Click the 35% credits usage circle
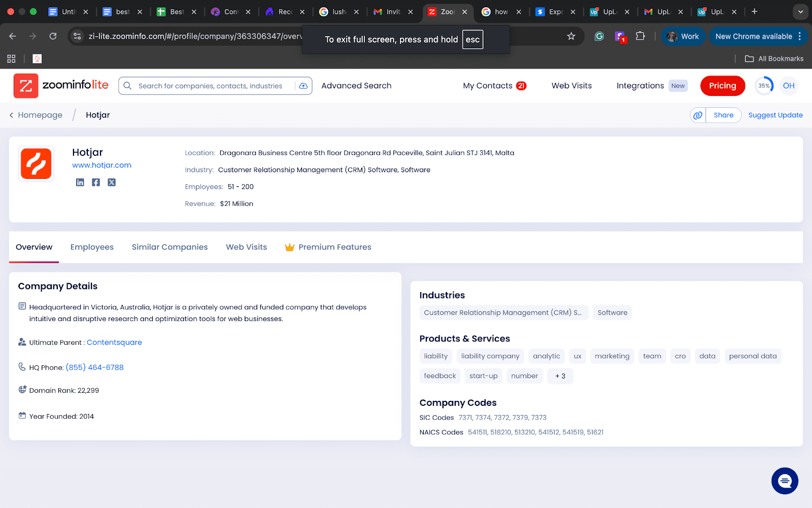812x508 pixels. 764,85
